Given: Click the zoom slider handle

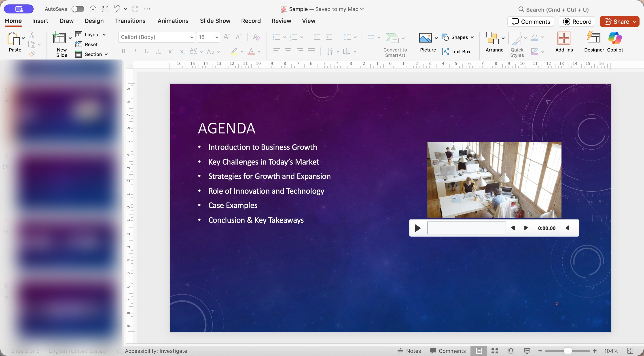Looking at the screenshot, I should pyautogui.click(x=568, y=351).
